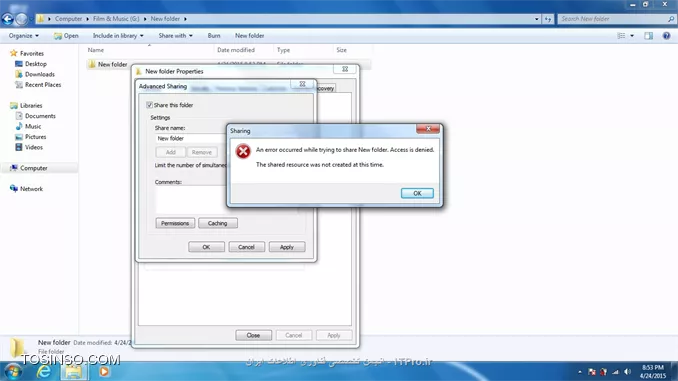Open Explorer help icon
This screenshot has height=381, width=678.
point(666,35)
